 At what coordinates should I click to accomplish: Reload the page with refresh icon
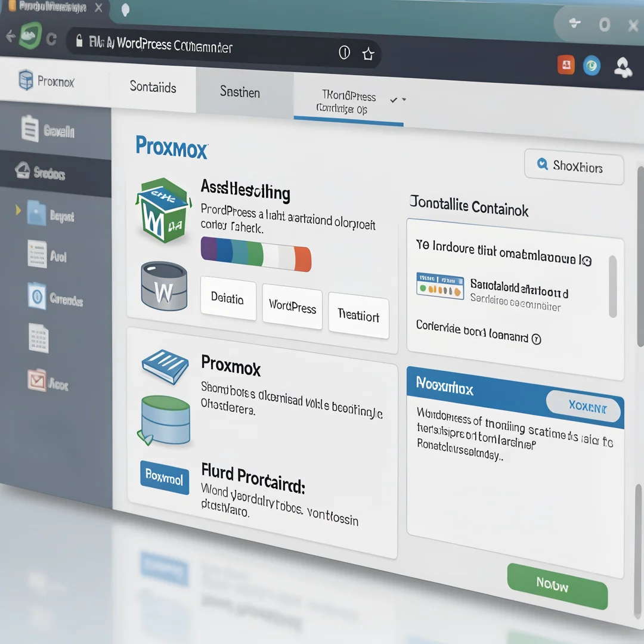(51, 39)
